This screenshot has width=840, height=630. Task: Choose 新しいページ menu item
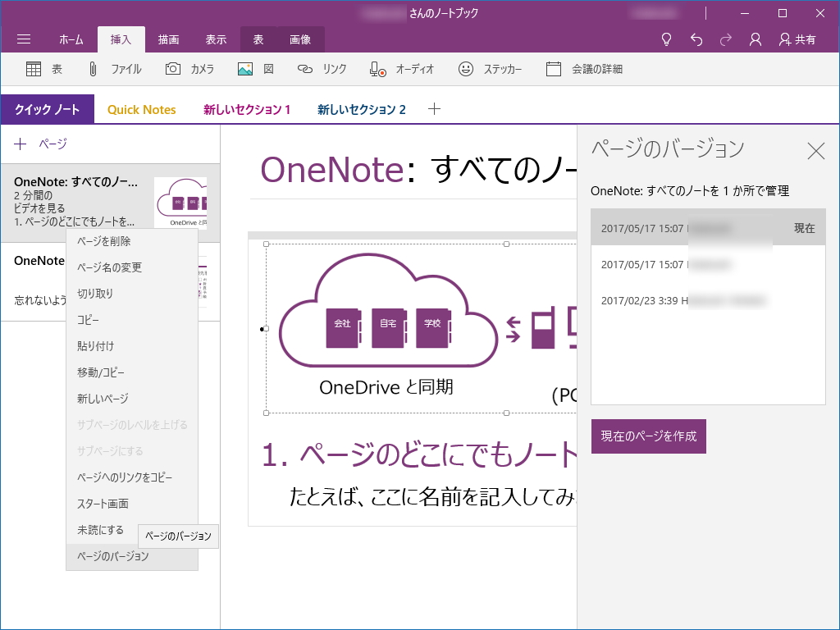point(132,399)
